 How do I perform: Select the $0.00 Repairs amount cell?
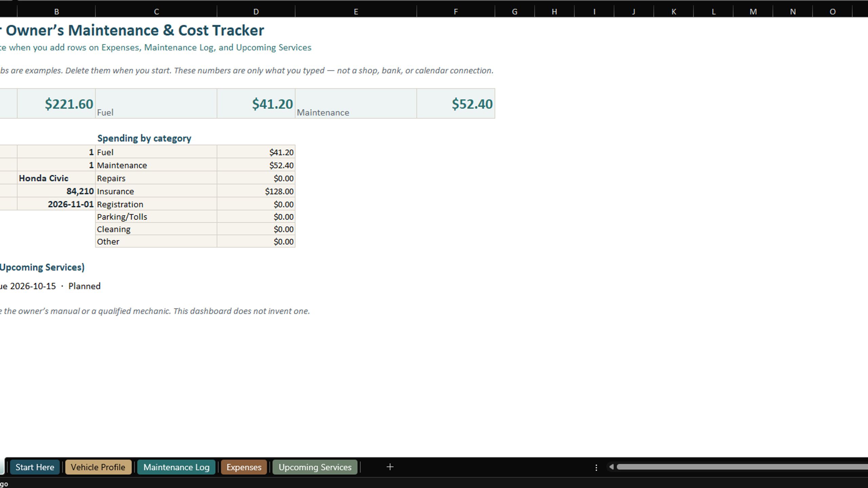[x=256, y=178]
